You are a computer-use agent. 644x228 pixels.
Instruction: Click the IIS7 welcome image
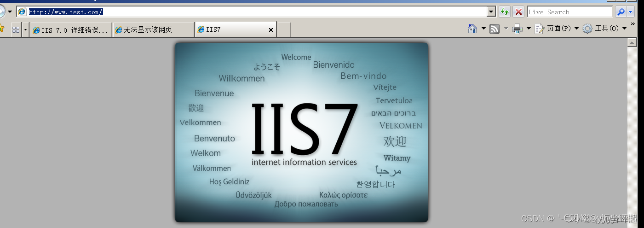[x=301, y=132]
